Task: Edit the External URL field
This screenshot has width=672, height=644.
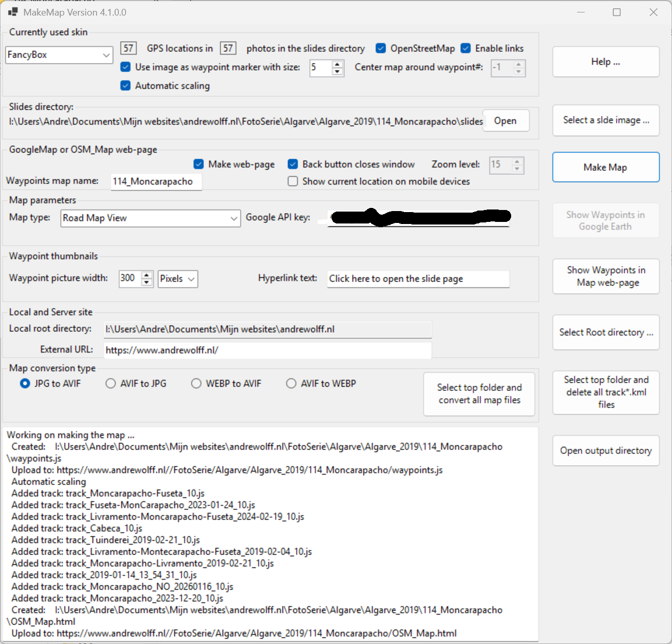Action: 268,350
